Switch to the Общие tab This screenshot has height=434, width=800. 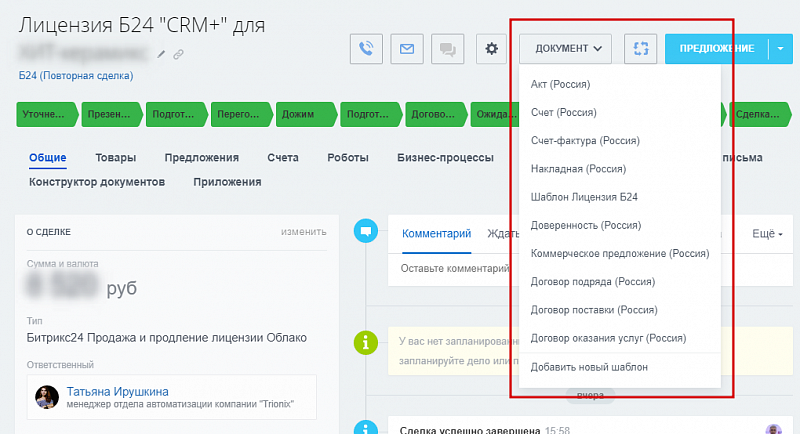tap(47, 158)
